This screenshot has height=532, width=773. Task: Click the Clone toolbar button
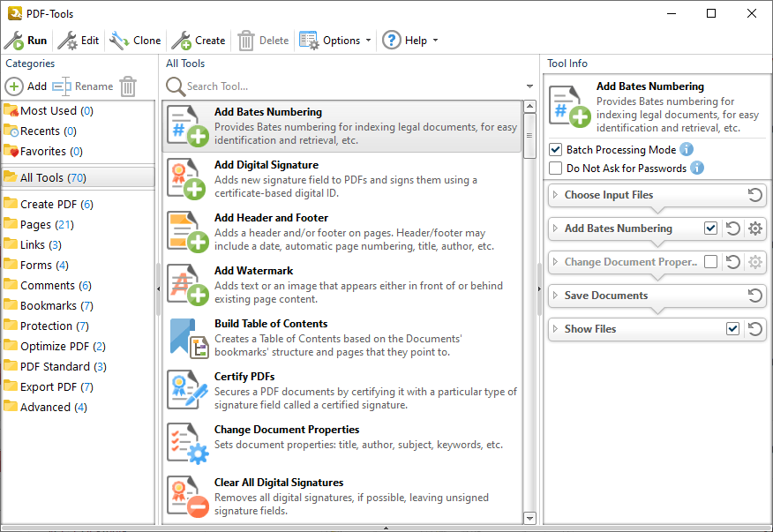click(x=135, y=40)
